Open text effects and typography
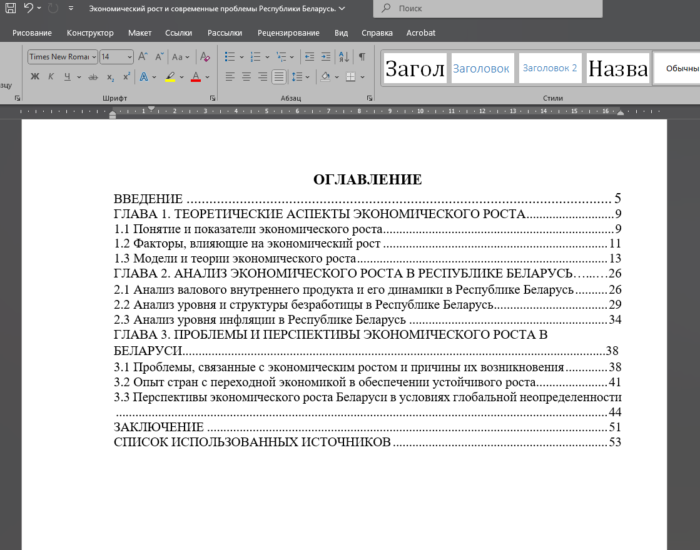Image resolution: width=700 pixels, height=550 pixels. point(144,77)
